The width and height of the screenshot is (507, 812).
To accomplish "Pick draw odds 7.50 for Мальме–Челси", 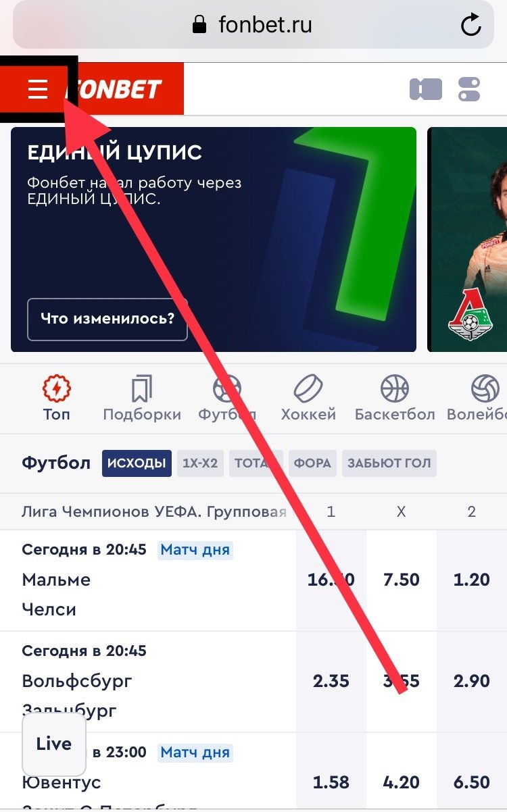I will [402, 580].
